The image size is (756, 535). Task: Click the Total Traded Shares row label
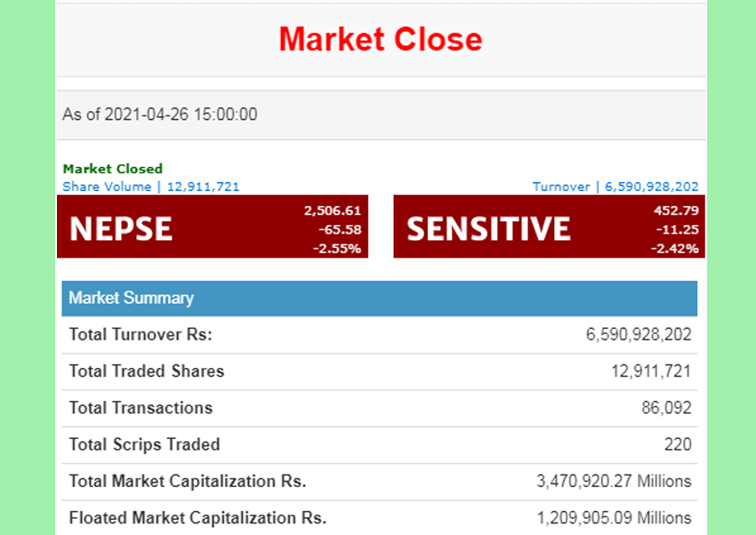tap(147, 371)
